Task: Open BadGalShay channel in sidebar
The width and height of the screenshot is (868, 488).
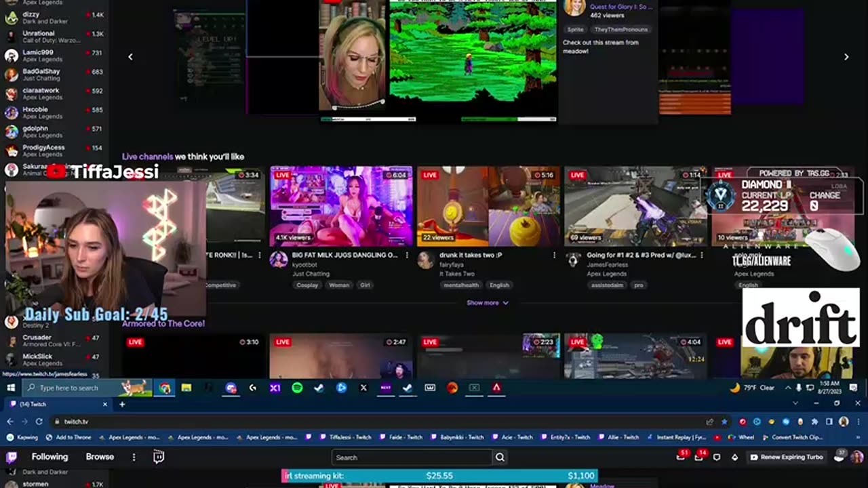Action: pos(53,75)
